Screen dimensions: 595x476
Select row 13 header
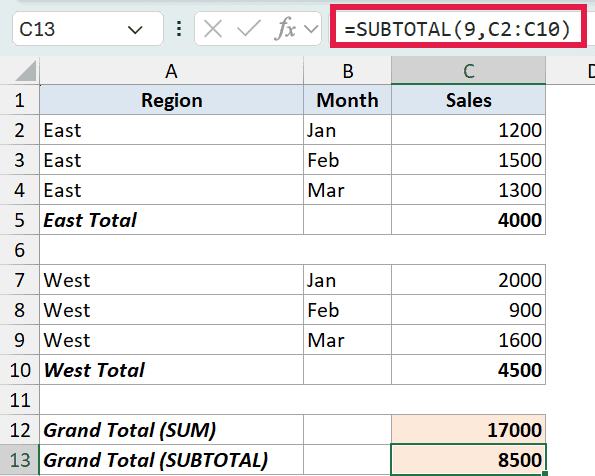tap(19, 460)
